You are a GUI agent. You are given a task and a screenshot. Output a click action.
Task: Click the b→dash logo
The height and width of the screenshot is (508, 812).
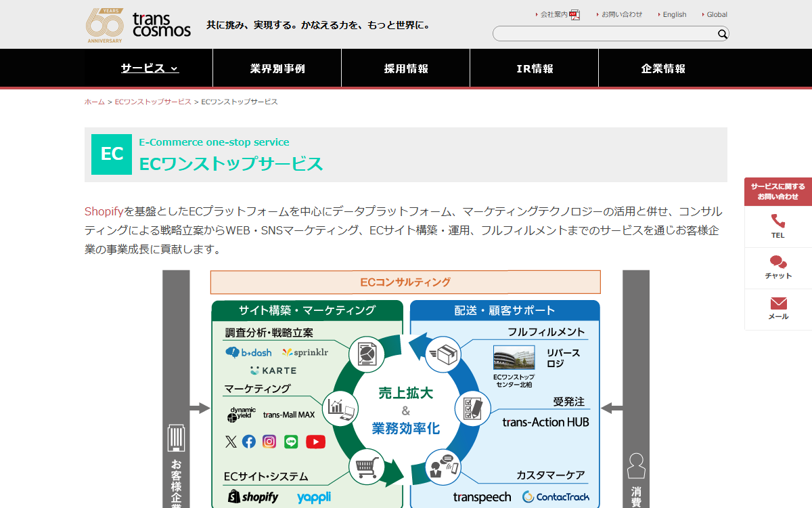pos(248,352)
